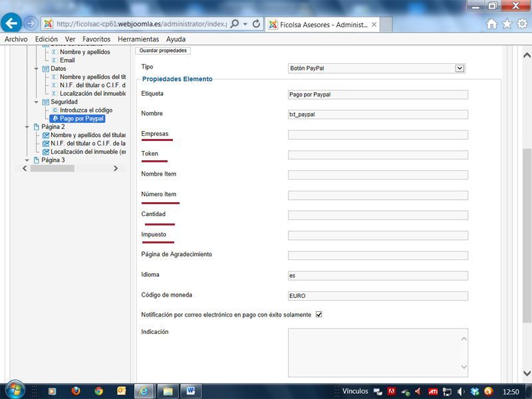Screen dimensions: 532x399
Task: Click the clock showing 12:50
Action: [511, 392]
